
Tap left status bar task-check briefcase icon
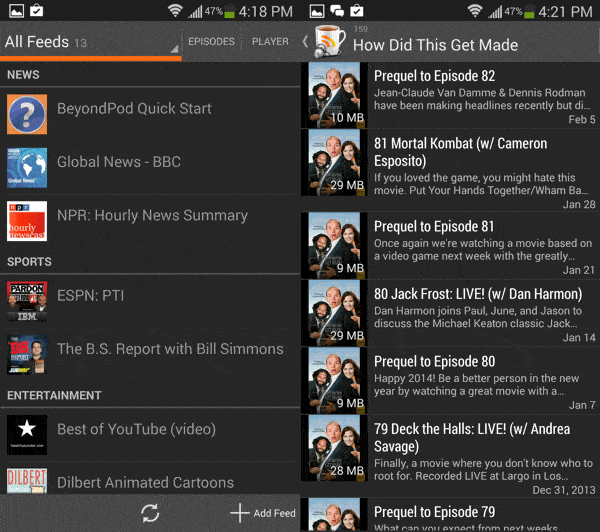(x=36, y=11)
